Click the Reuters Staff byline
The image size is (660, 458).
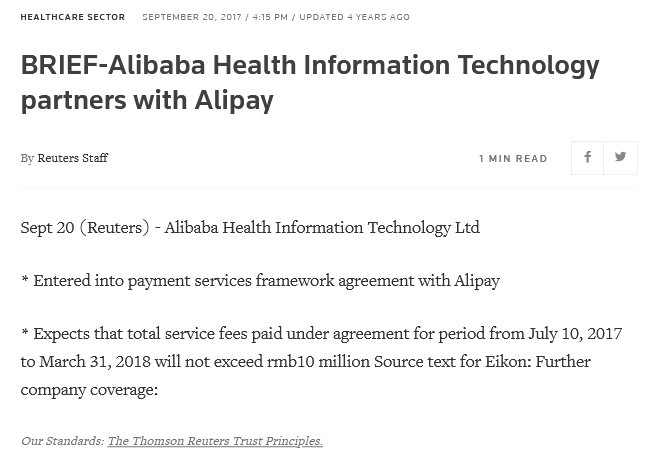[x=73, y=158]
